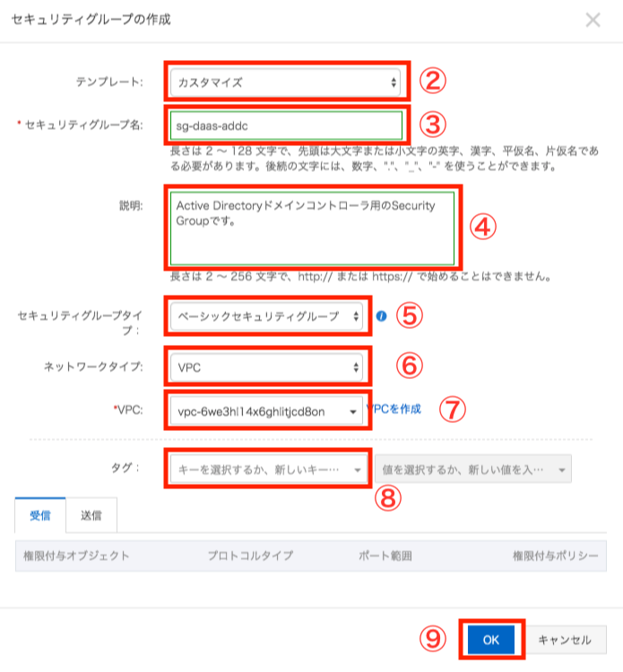This screenshot has width=623, height=672.
Task: Open the security group type dropdown
Action: click(266, 316)
